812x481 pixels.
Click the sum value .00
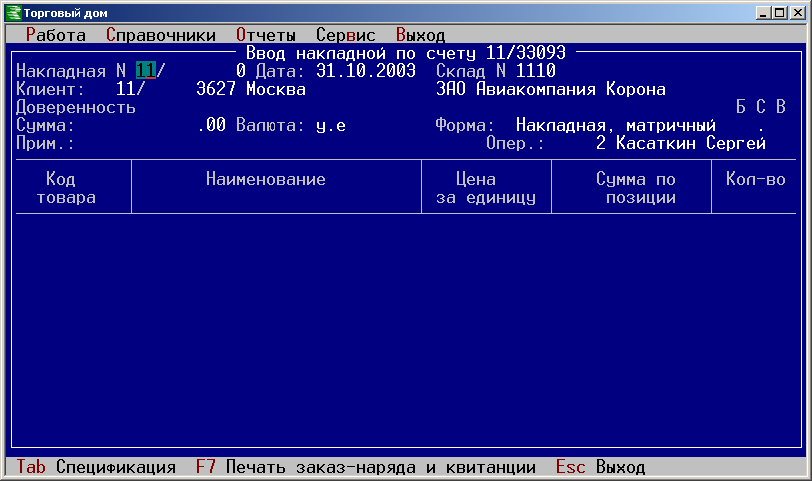[x=211, y=125]
